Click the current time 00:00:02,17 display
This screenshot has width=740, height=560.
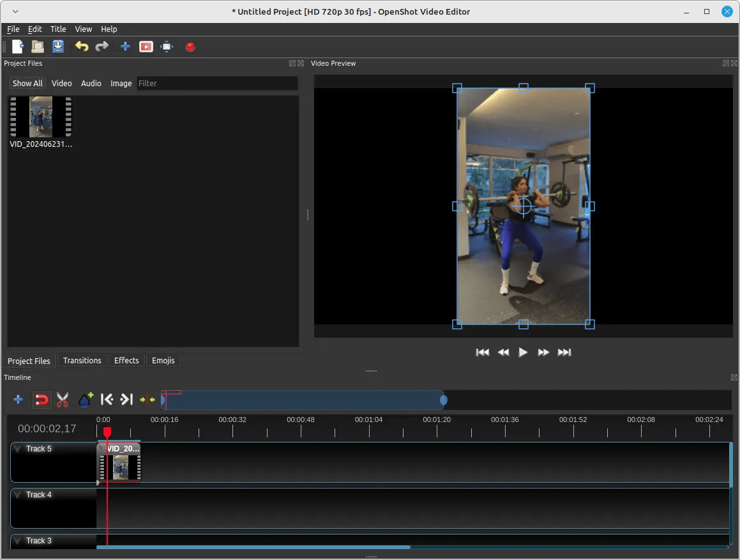47,428
